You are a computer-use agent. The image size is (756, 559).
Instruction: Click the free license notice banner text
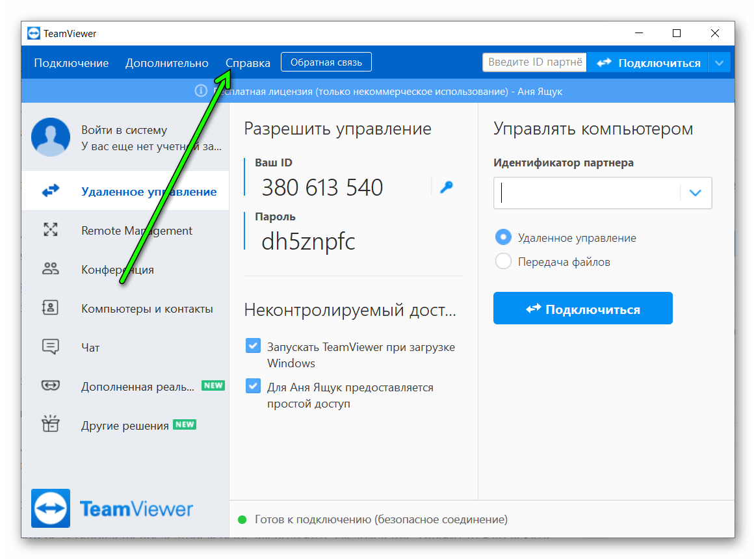point(388,91)
